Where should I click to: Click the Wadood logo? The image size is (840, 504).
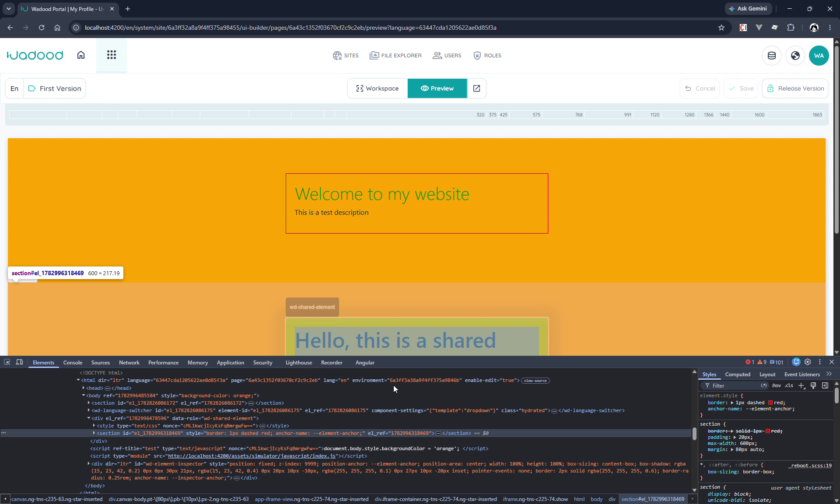35,55
